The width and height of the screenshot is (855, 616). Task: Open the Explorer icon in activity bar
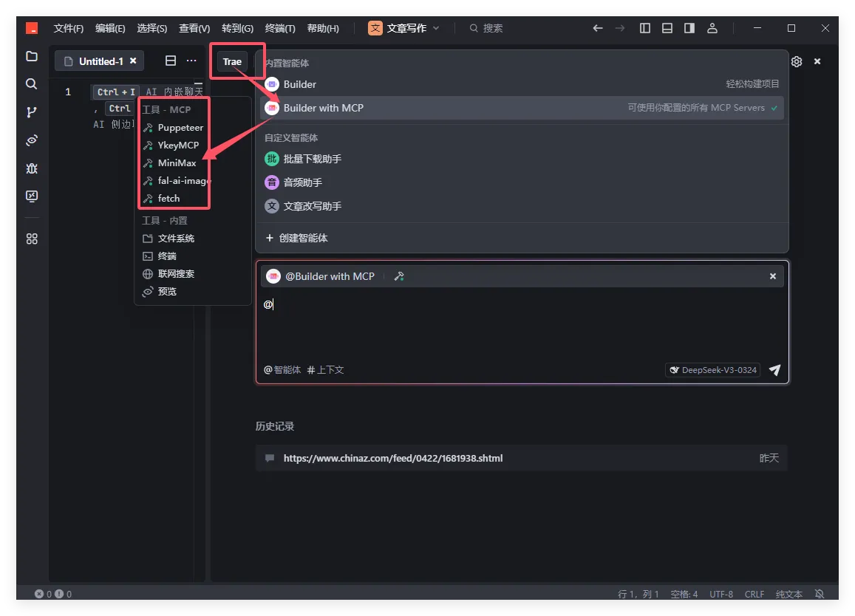pos(31,56)
